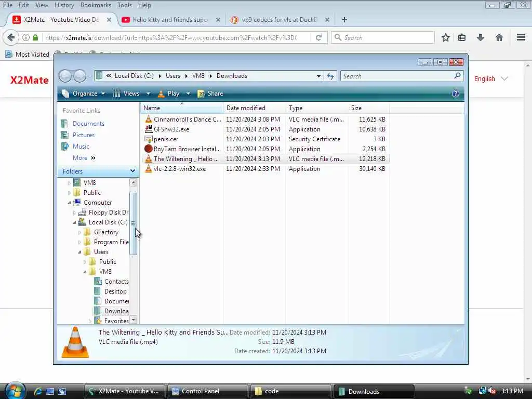Image resolution: width=532 pixels, height=399 pixels.
Task: Sort by Date modified column header
Action: tap(254, 108)
